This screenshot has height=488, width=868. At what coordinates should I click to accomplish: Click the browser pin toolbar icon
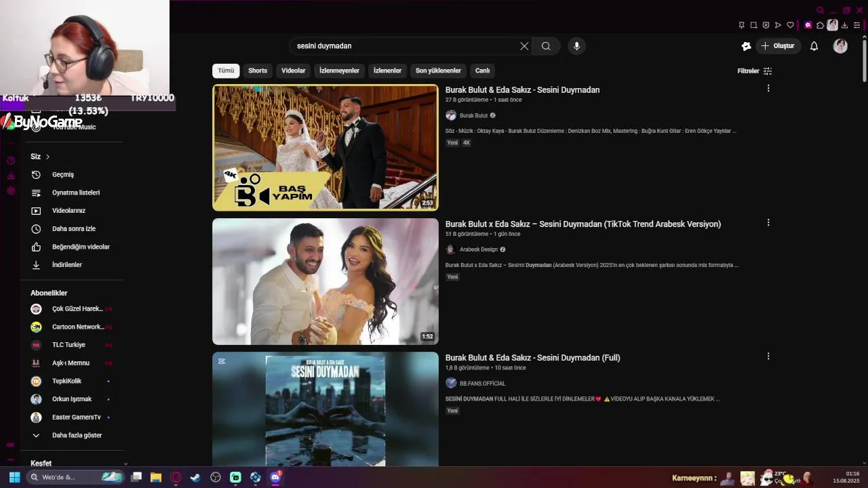(741, 25)
